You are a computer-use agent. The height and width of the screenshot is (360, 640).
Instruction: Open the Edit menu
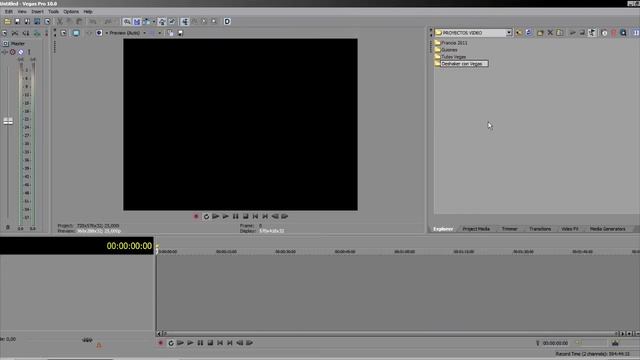point(9,11)
